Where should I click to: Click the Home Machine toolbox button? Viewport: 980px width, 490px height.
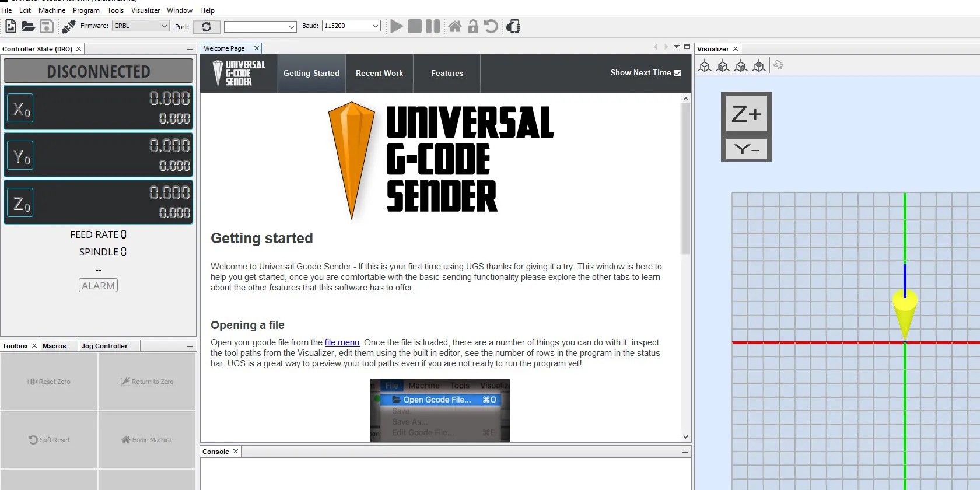(x=147, y=440)
